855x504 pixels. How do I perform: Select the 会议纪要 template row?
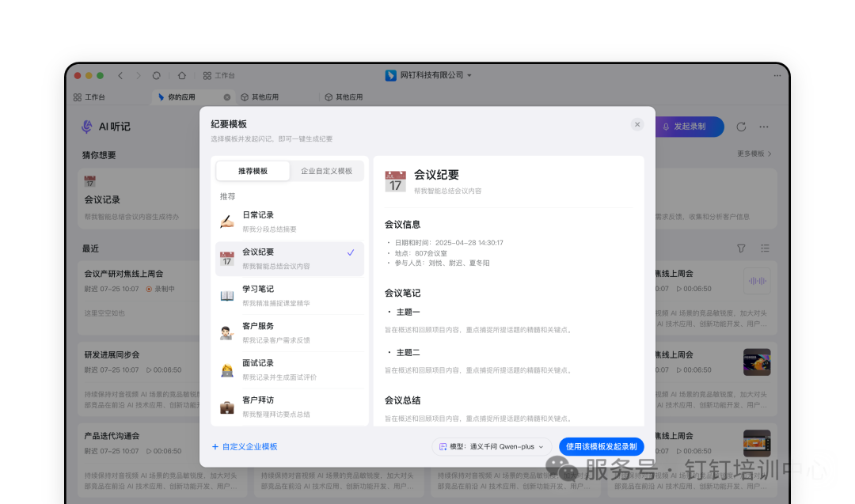(290, 259)
